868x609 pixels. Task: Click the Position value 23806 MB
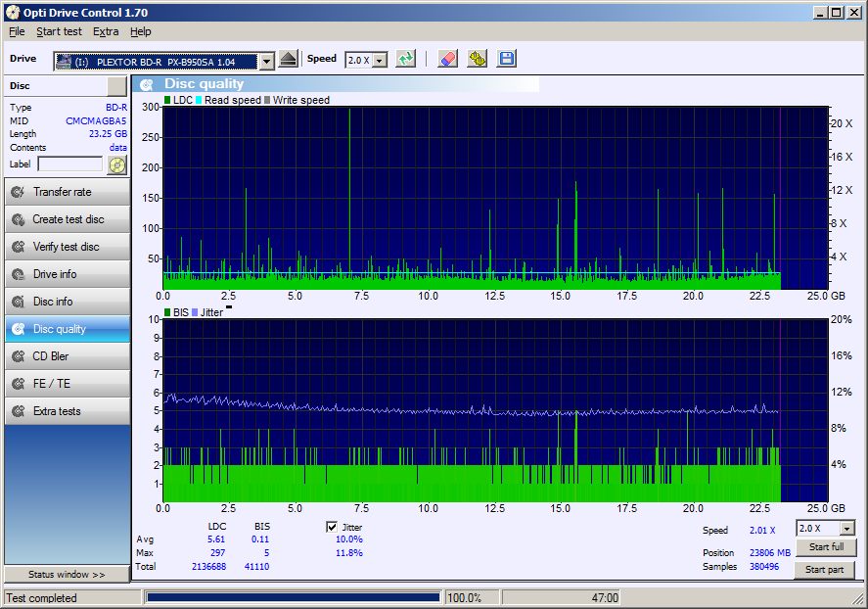(x=770, y=553)
